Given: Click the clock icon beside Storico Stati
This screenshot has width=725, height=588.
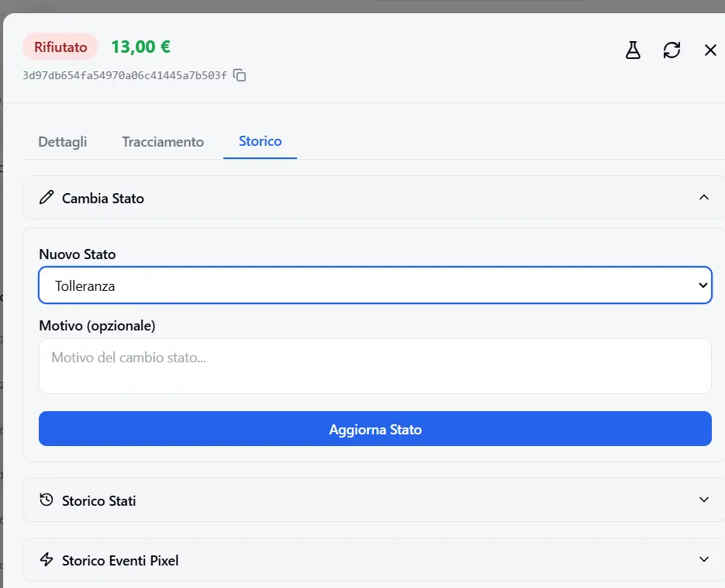Looking at the screenshot, I should [47, 500].
